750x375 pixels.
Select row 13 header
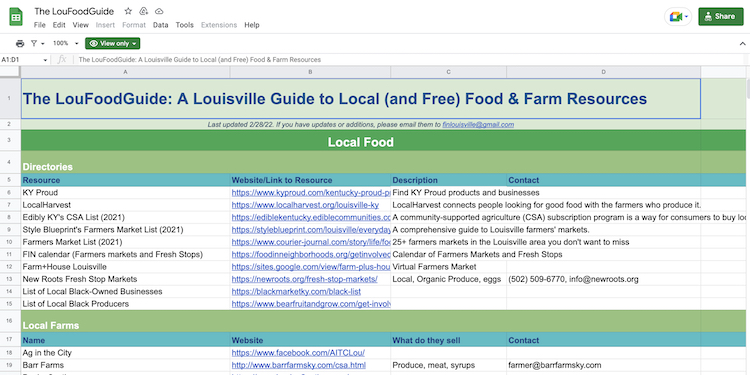[10, 279]
